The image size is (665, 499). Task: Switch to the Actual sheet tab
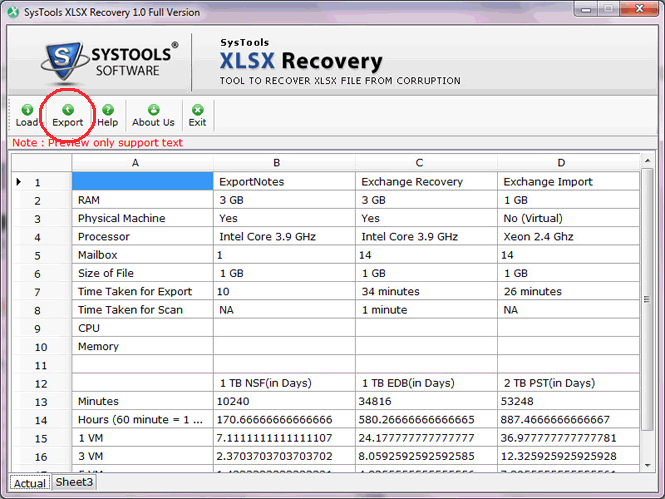point(30,483)
